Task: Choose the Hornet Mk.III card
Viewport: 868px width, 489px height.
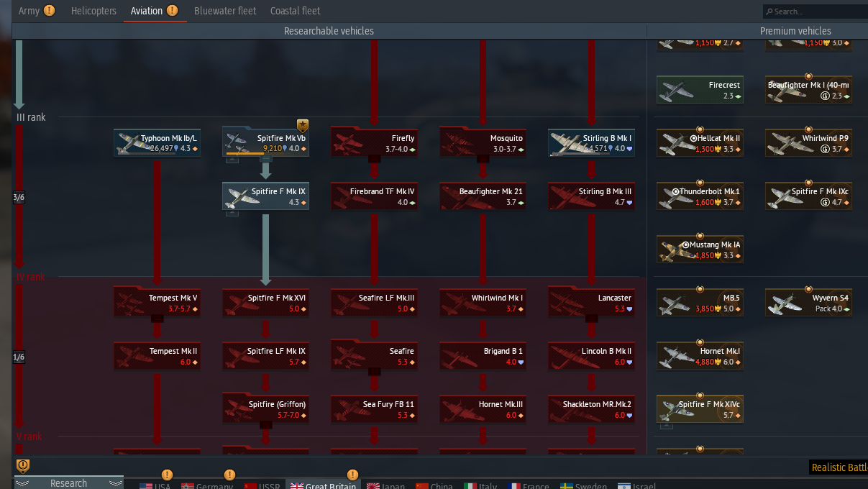Action: click(483, 409)
